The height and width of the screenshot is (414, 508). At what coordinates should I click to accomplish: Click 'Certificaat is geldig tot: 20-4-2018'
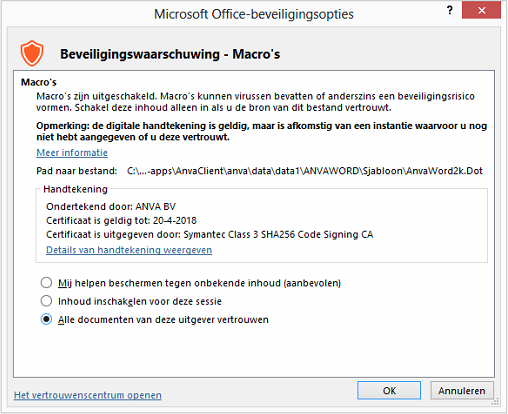pos(121,221)
